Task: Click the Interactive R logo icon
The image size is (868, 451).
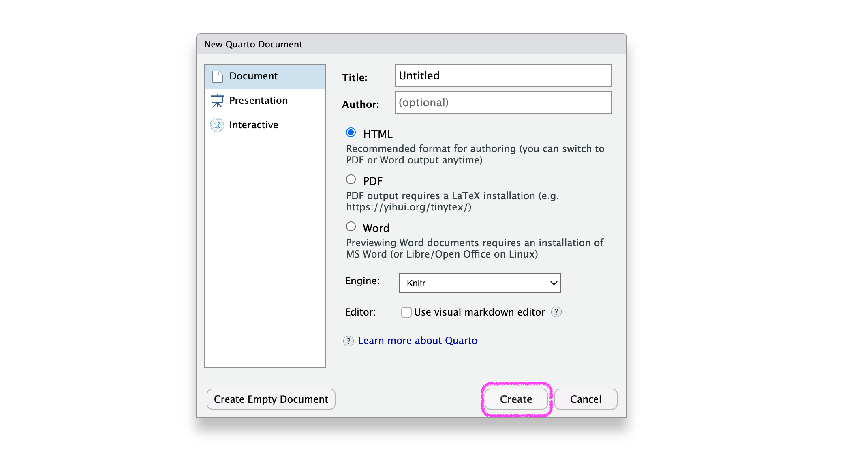Action: [217, 125]
